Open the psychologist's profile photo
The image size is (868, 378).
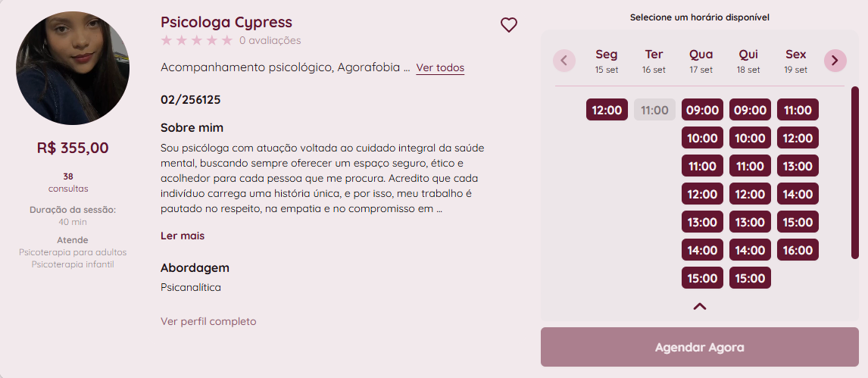73,68
